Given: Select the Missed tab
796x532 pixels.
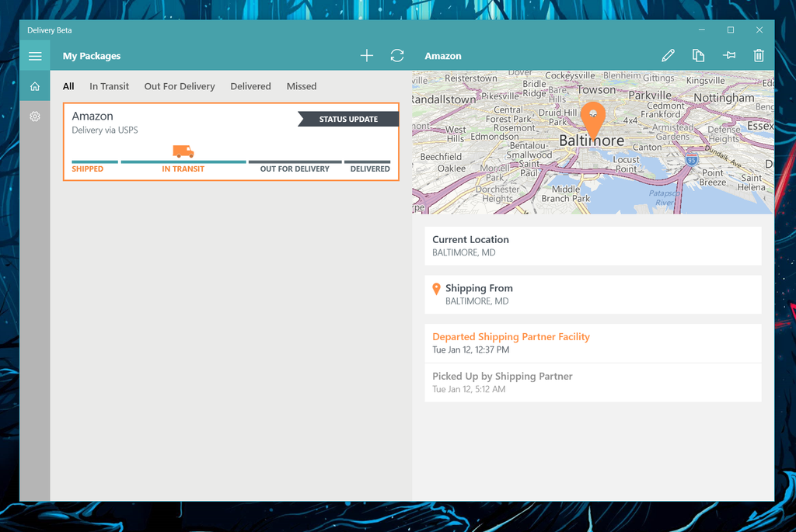Looking at the screenshot, I should pyautogui.click(x=302, y=86).
